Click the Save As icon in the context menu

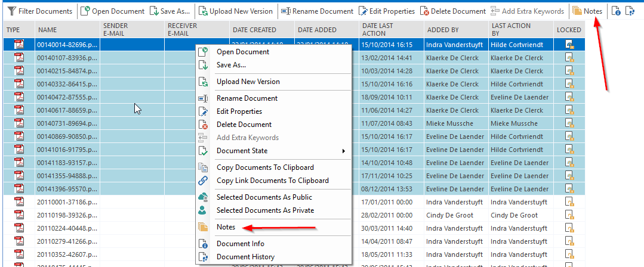[x=203, y=65]
